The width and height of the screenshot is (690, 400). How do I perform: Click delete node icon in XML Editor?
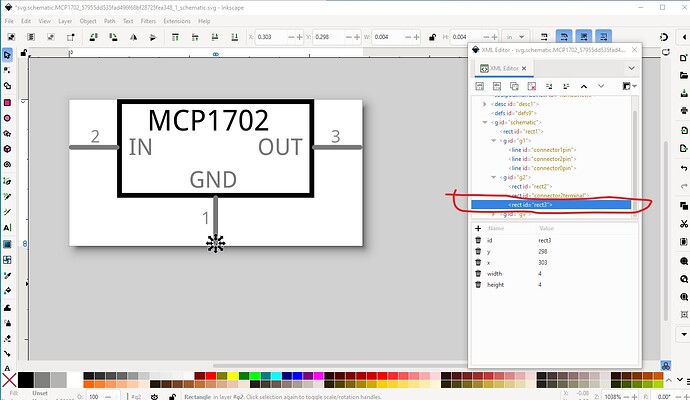tap(532, 86)
